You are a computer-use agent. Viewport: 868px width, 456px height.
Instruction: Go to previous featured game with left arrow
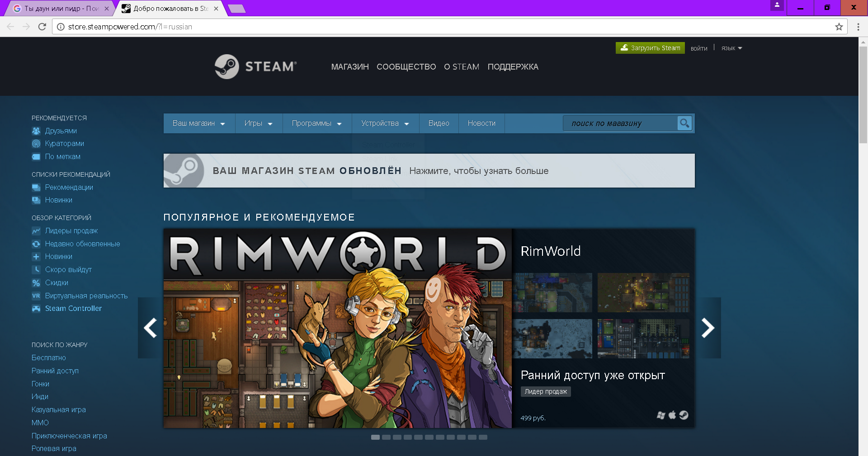150,328
